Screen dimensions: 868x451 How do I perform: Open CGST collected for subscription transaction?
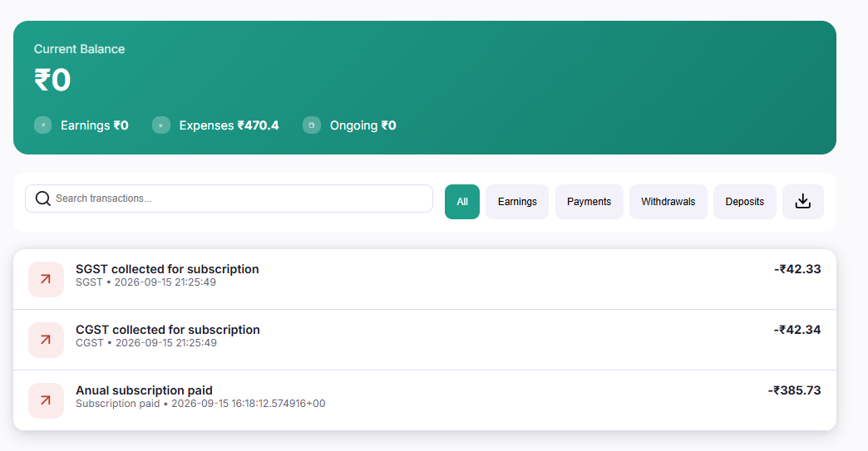[425, 340]
